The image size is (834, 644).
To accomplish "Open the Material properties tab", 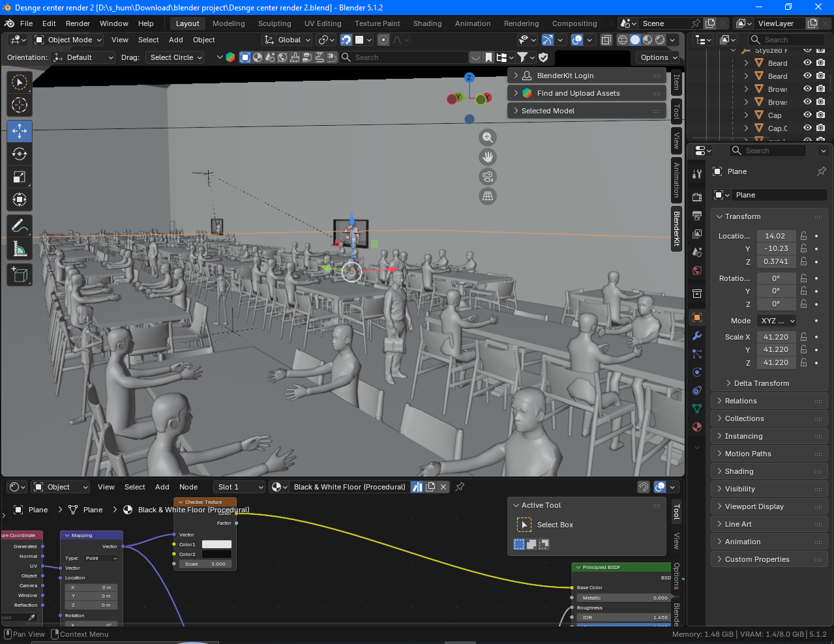I will [697, 427].
